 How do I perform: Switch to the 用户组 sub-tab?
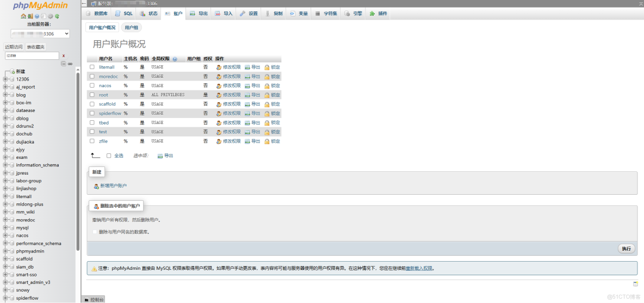[x=132, y=28]
